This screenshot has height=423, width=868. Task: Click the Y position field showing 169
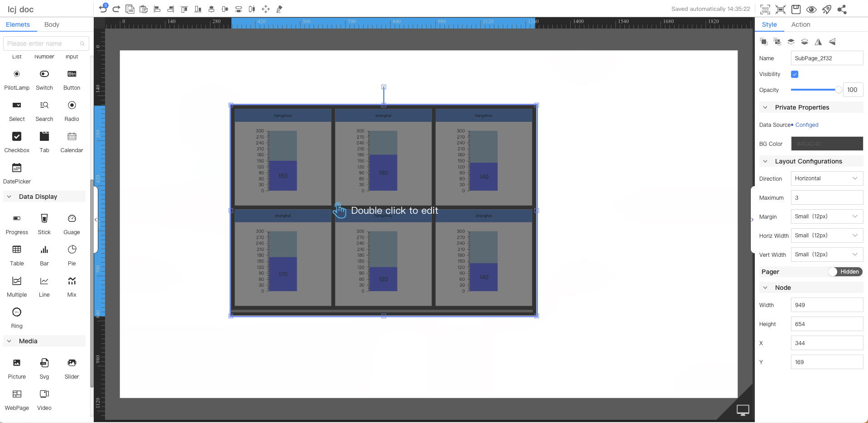click(x=827, y=362)
